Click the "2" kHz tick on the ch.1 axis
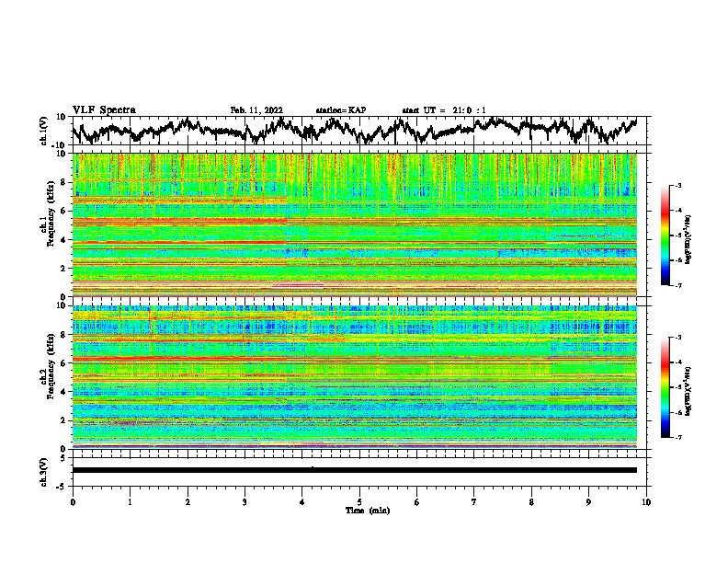The width and height of the screenshot is (728, 563). (x=65, y=269)
